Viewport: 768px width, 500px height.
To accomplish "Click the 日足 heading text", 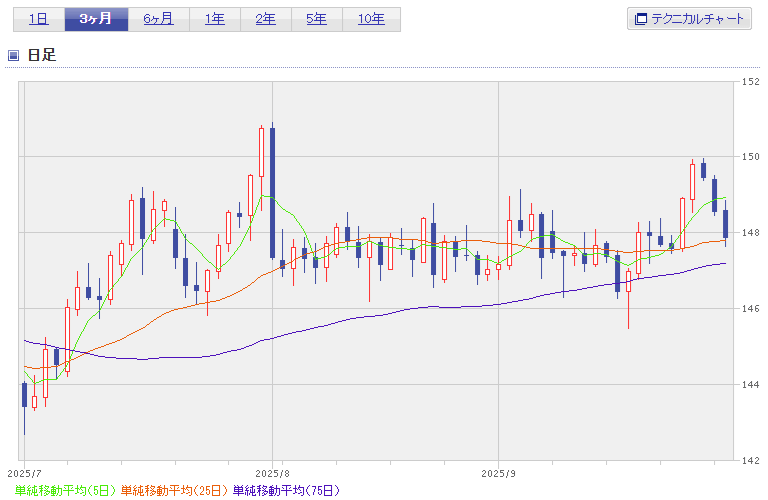I will point(42,55).
